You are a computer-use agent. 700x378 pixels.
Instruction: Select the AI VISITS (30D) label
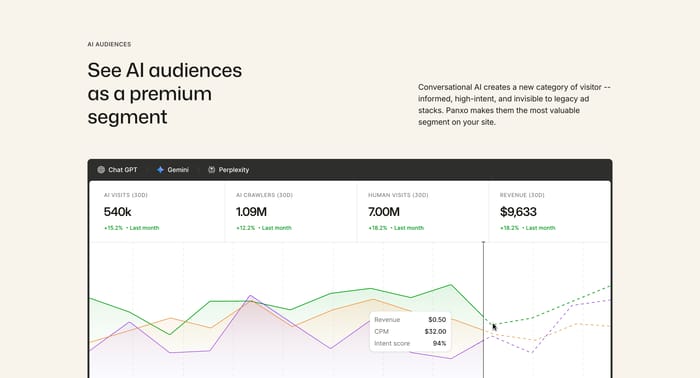(126, 195)
